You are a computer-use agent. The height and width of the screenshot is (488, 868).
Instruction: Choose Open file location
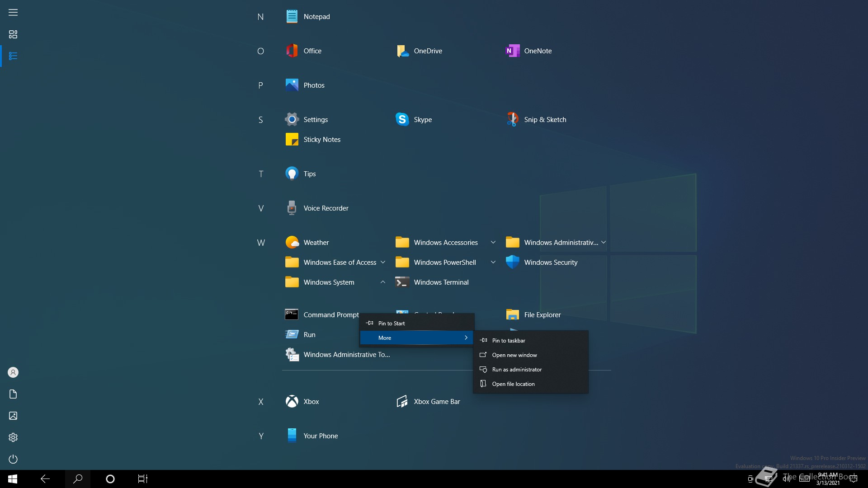(531, 384)
